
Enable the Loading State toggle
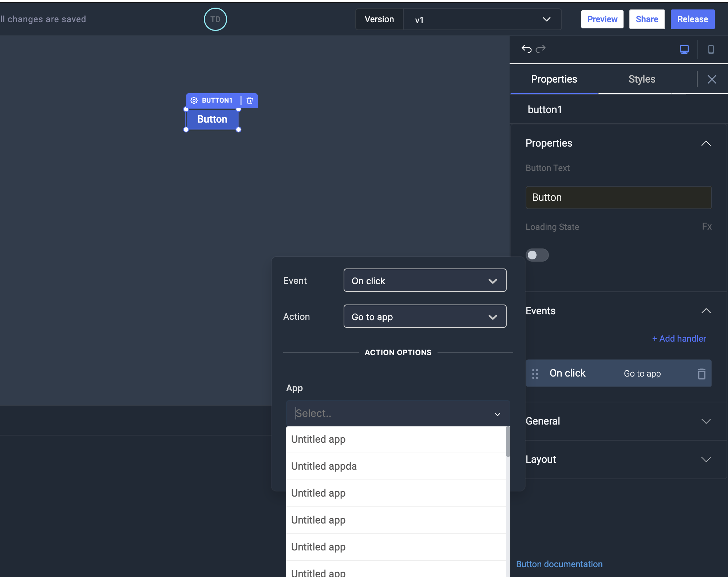pyautogui.click(x=538, y=255)
